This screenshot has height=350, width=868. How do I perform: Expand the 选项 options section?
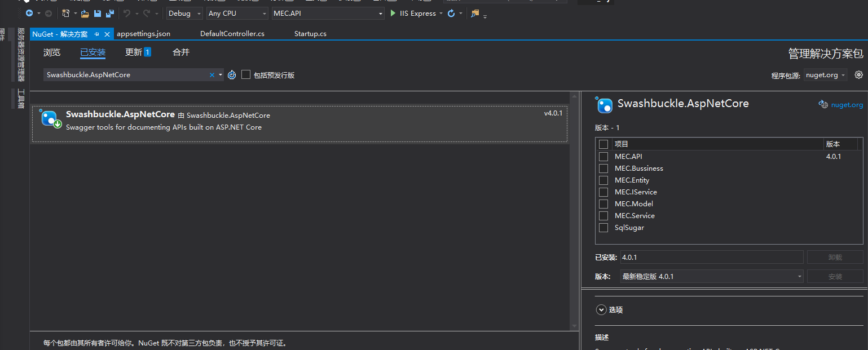coord(601,310)
